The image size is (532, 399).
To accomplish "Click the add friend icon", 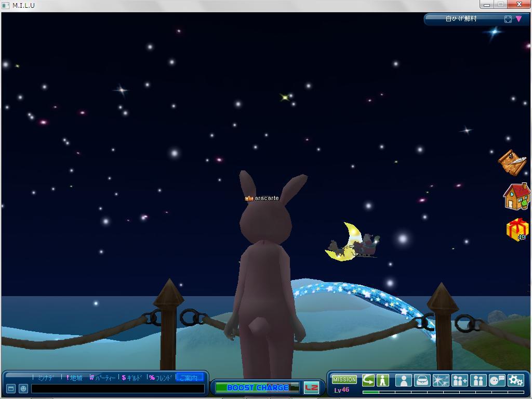I will coord(460,380).
